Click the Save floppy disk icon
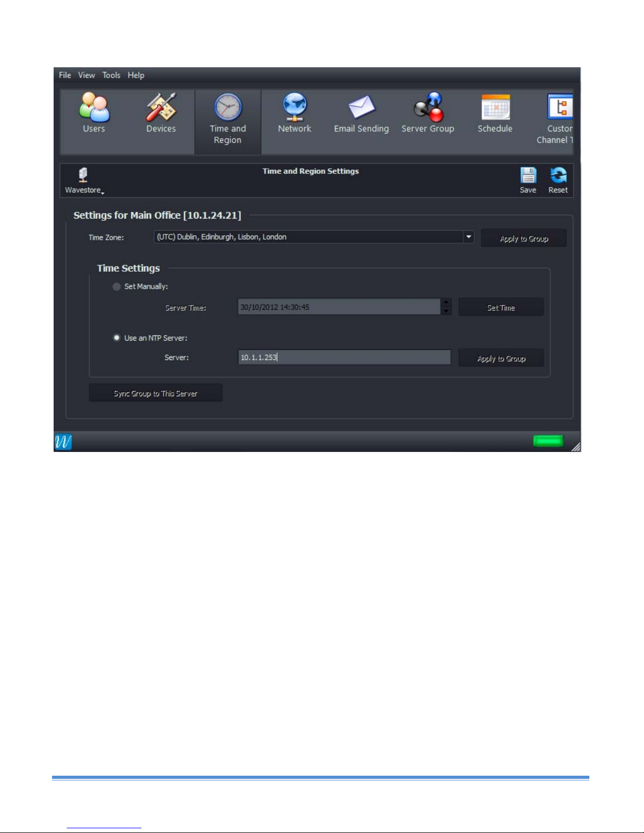This screenshot has width=644, height=833. (528, 175)
